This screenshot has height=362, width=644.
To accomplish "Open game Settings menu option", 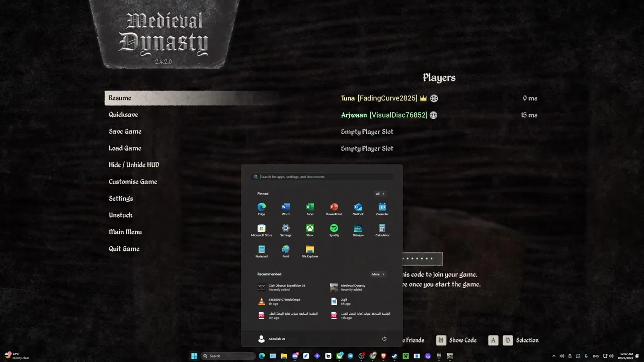I will tap(121, 199).
